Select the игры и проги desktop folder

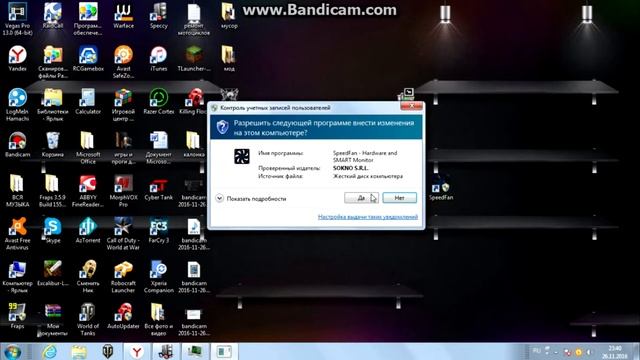pyautogui.click(x=123, y=147)
